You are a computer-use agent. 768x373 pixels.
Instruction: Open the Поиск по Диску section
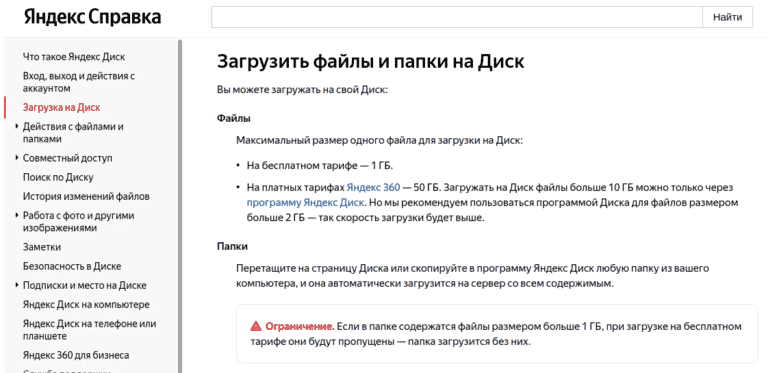point(58,177)
